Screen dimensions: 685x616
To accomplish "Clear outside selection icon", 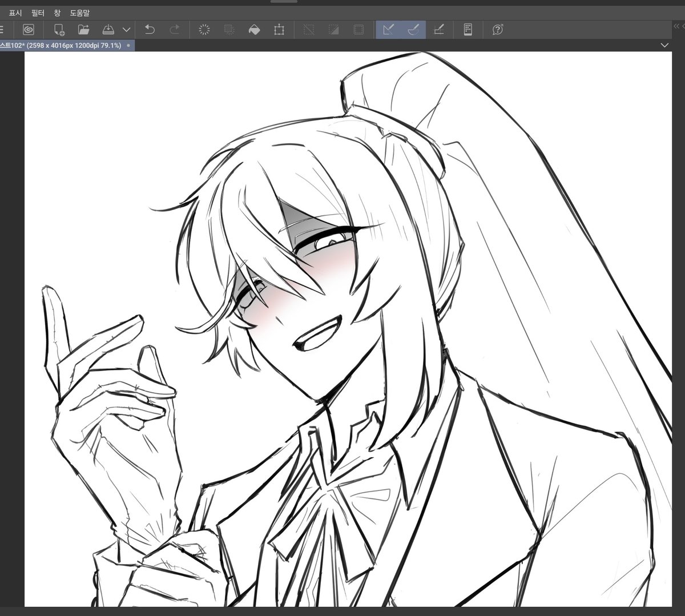I will click(x=229, y=30).
